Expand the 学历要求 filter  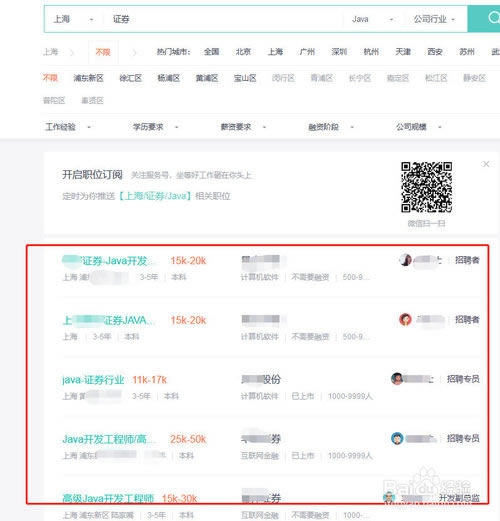point(156,127)
